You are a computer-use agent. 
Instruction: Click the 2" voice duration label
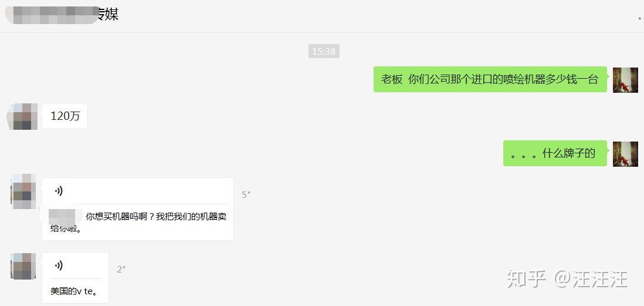[121, 270]
